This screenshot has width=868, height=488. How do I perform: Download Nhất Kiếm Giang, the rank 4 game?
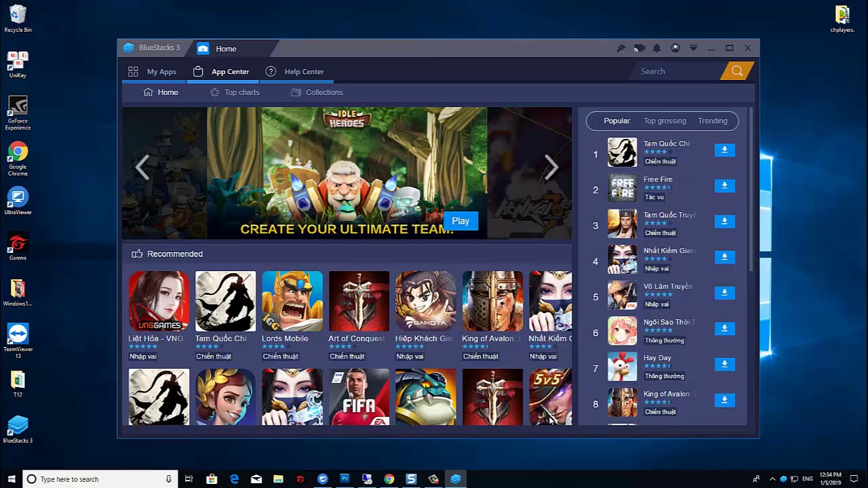(724, 257)
